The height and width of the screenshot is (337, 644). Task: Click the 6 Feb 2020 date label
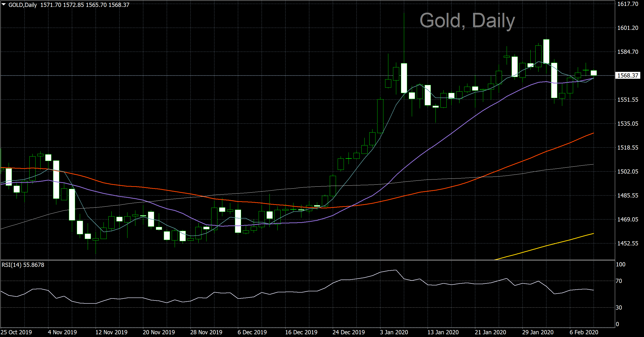(x=584, y=332)
